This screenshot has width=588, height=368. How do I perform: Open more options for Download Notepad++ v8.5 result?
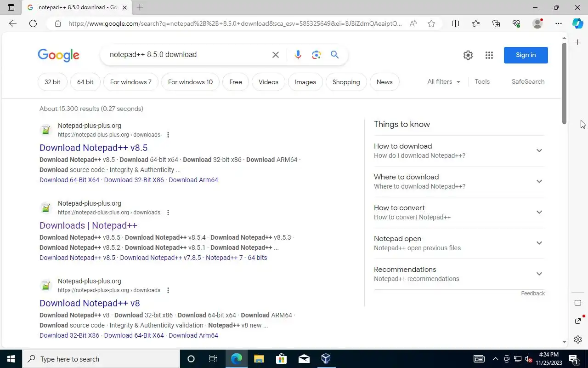[x=168, y=135]
